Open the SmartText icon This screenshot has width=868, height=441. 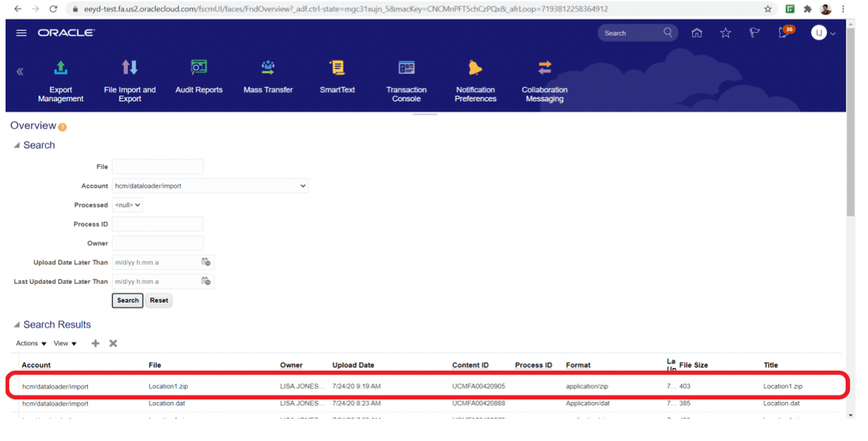point(337,68)
